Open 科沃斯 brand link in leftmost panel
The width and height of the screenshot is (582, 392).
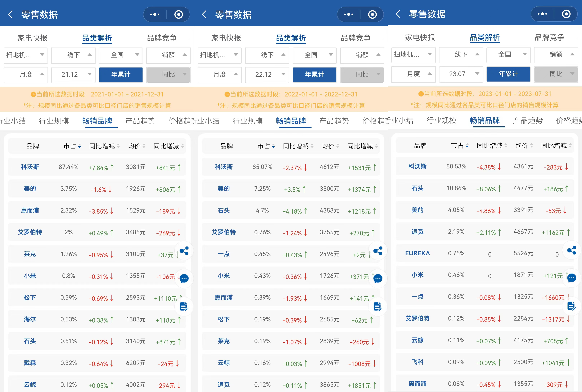[x=30, y=167]
